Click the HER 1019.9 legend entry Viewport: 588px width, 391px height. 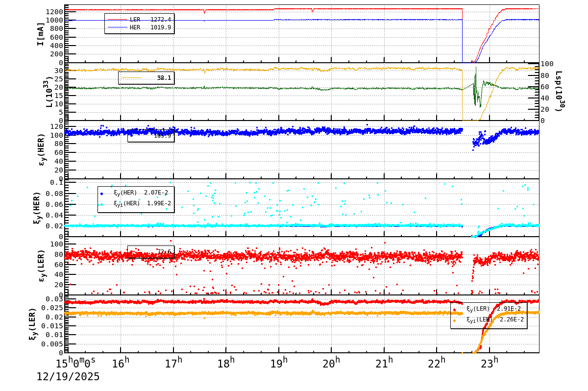pyautogui.click(x=139, y=27)
